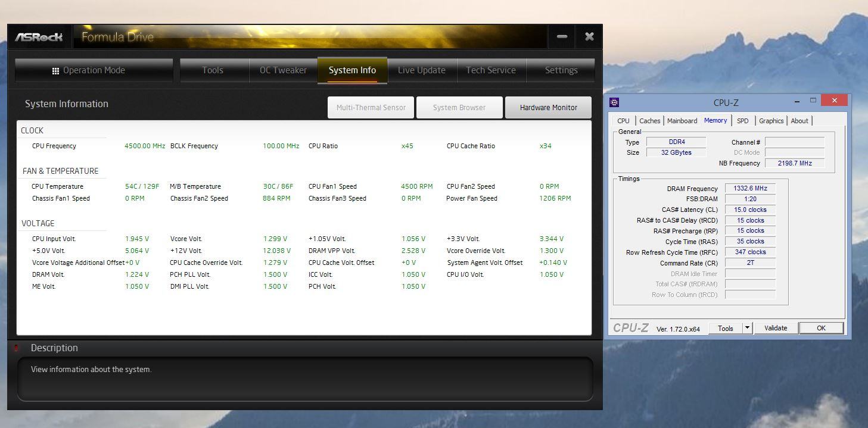This screenshot has height=428, width=868.
Task: Open the Live Update tab
Action: 422,70
